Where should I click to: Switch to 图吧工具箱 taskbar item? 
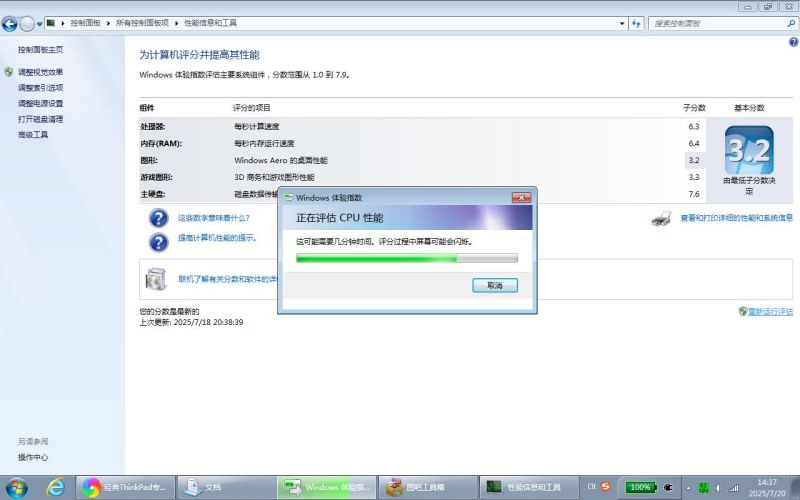click(427, 488)
